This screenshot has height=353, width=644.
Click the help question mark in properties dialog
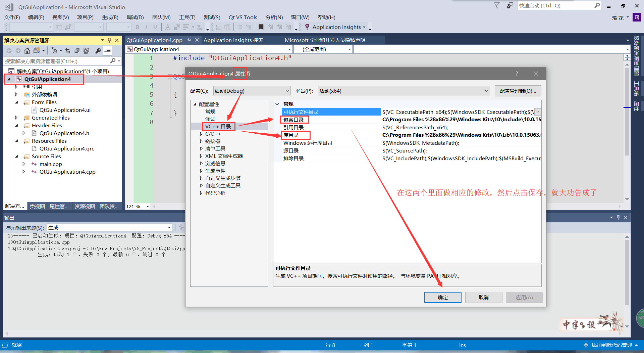tap(517, 74)
